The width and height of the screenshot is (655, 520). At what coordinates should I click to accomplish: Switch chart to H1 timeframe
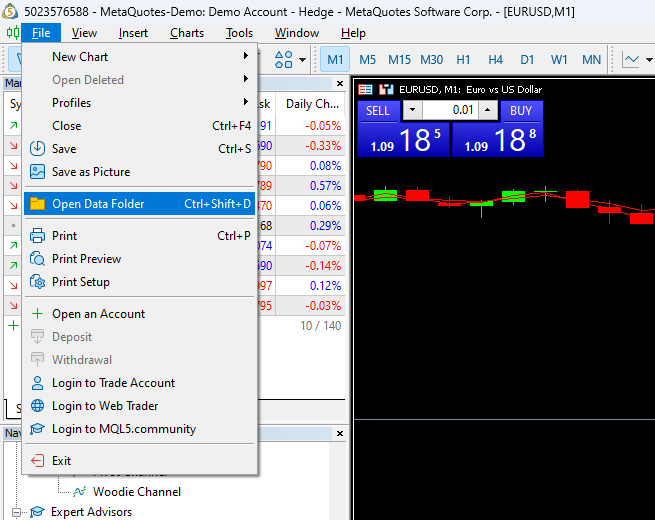[463, 60]
